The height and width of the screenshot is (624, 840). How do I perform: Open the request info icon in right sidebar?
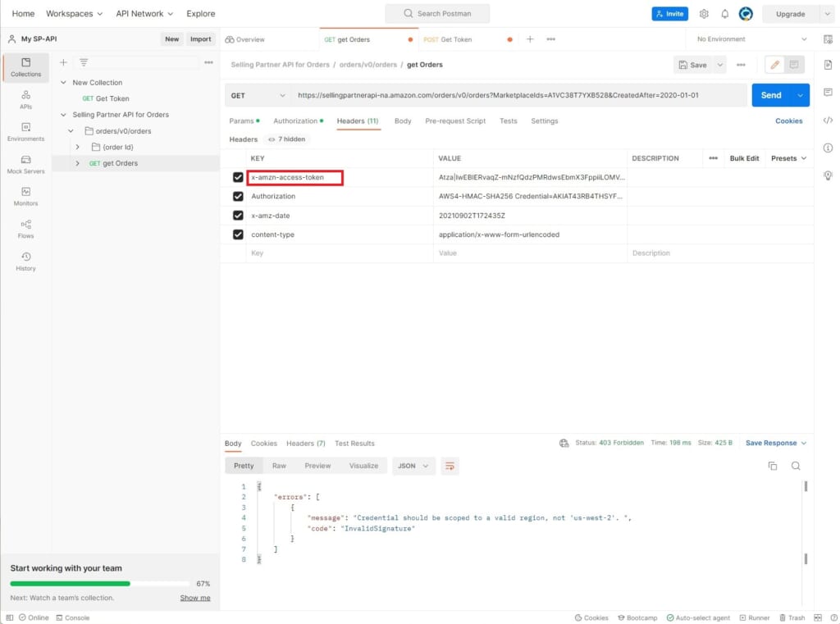click(x=828, y=148)
